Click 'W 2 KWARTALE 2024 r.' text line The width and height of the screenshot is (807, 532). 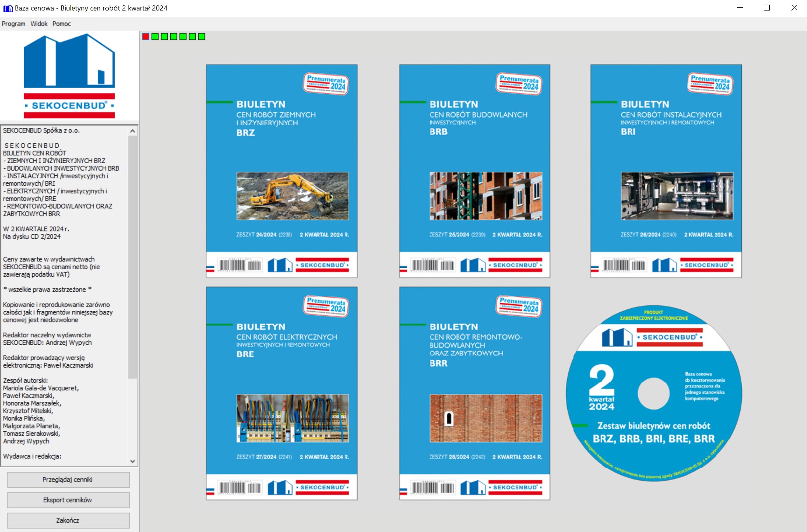[x=36, y=229]
